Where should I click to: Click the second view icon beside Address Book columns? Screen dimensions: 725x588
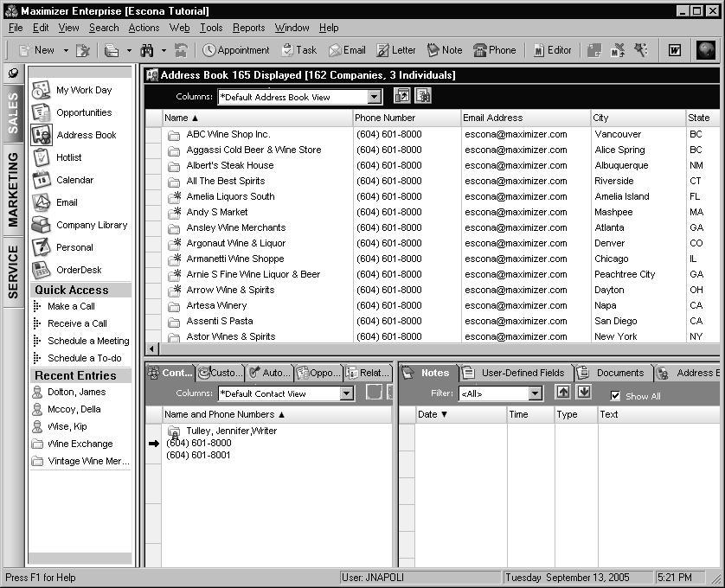pos(422,96)
